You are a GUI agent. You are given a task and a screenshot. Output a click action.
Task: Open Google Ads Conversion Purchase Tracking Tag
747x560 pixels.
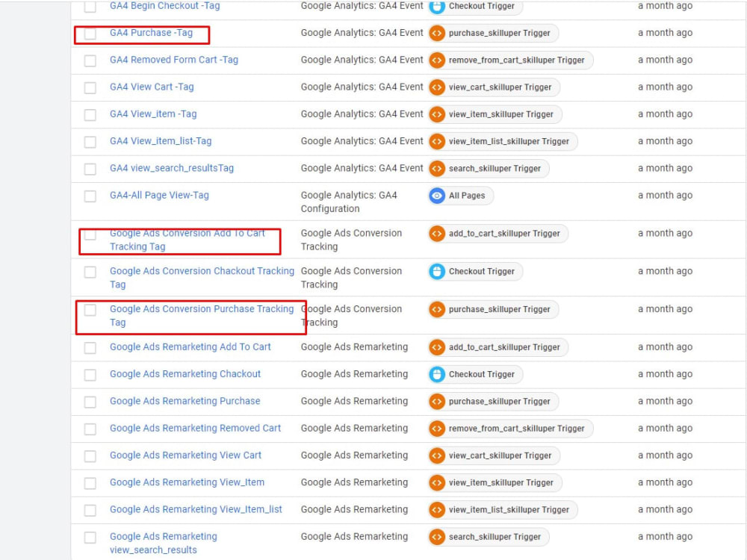pyautogui.click(x=202, y=315)
